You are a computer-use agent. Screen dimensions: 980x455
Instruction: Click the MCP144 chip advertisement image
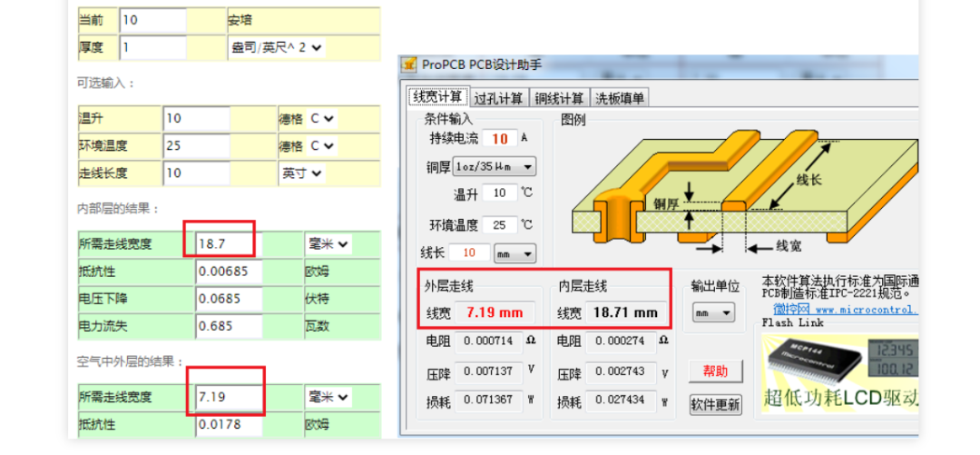(x=839, y=371)
